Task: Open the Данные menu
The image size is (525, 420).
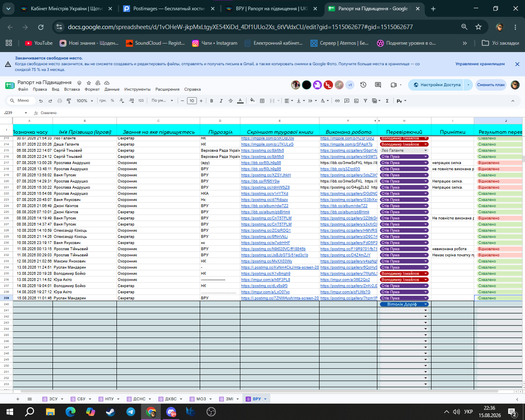Action: [112, 89]
